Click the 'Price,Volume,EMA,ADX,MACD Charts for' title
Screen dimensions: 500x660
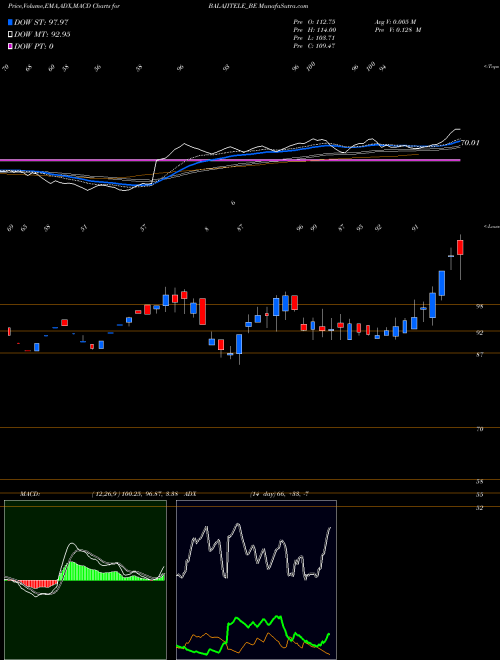click(63, 6)
